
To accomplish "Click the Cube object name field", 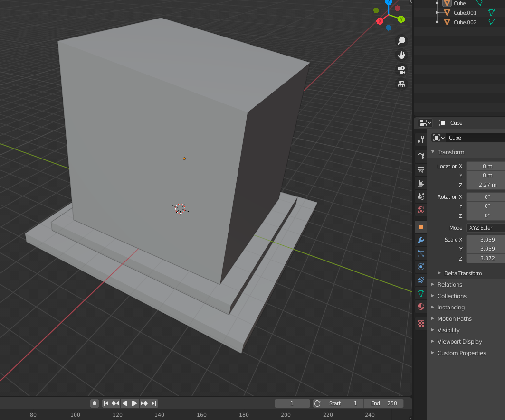I will [476, 138].
